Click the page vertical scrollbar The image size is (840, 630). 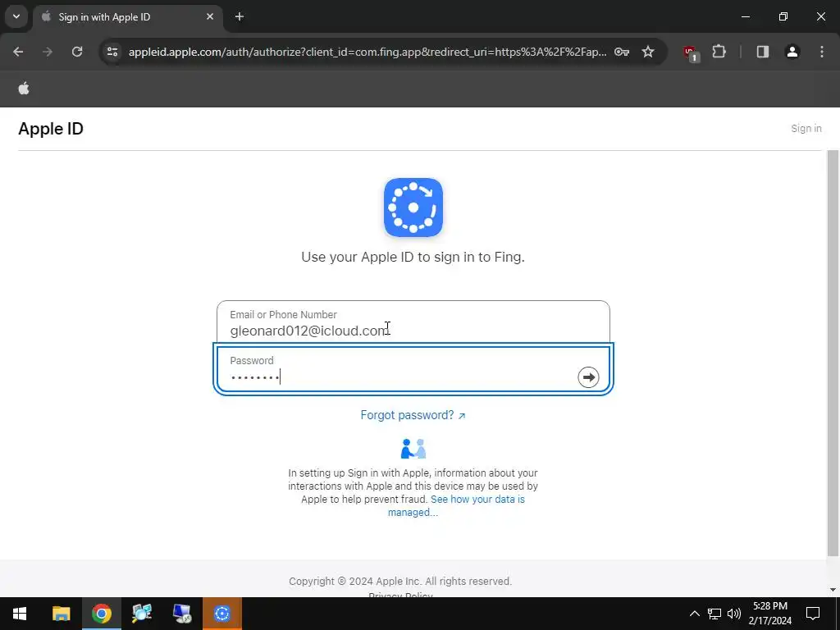pyautogui.click(x=833, y=354)
